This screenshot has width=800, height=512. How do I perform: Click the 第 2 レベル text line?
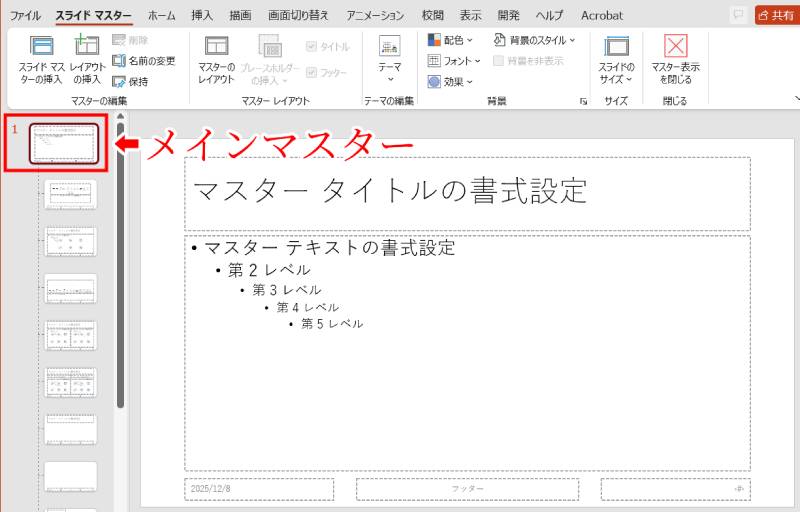tap(269, 270)
